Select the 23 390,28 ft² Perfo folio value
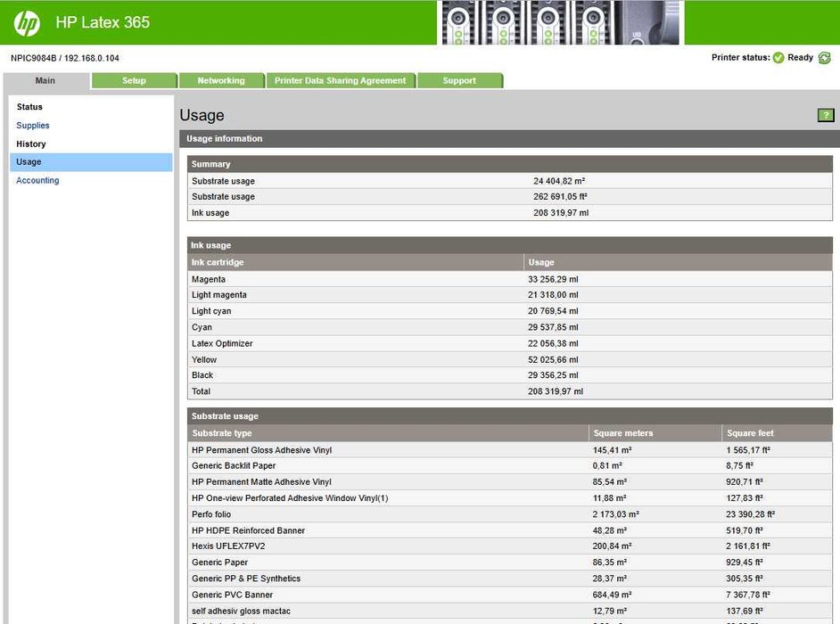 click(x=751, y=514)
